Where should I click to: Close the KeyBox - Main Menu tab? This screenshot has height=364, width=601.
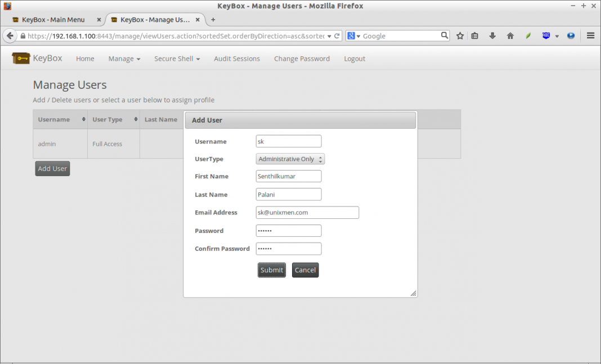click(99, 20)
